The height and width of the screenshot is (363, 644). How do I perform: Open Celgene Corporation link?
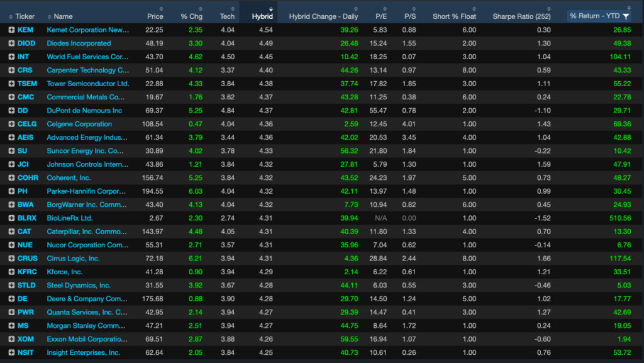click(x=79, y=124)
